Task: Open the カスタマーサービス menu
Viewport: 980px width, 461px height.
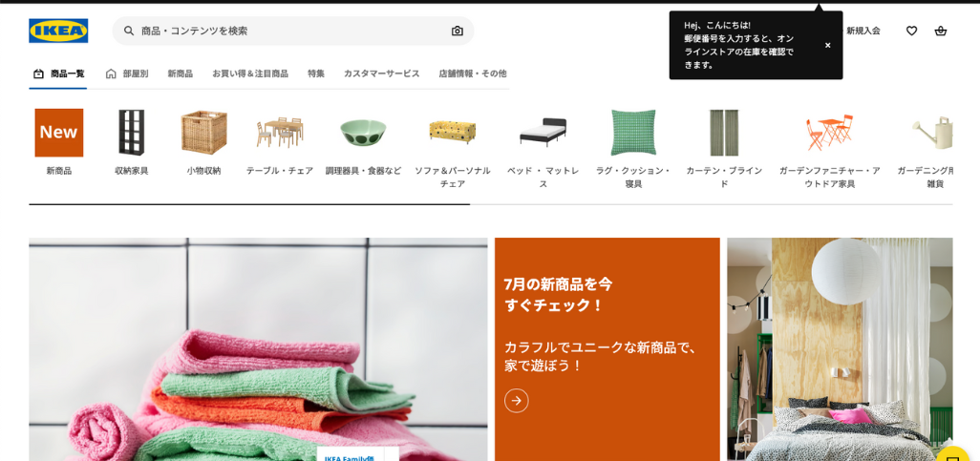Action: (381, 73)
